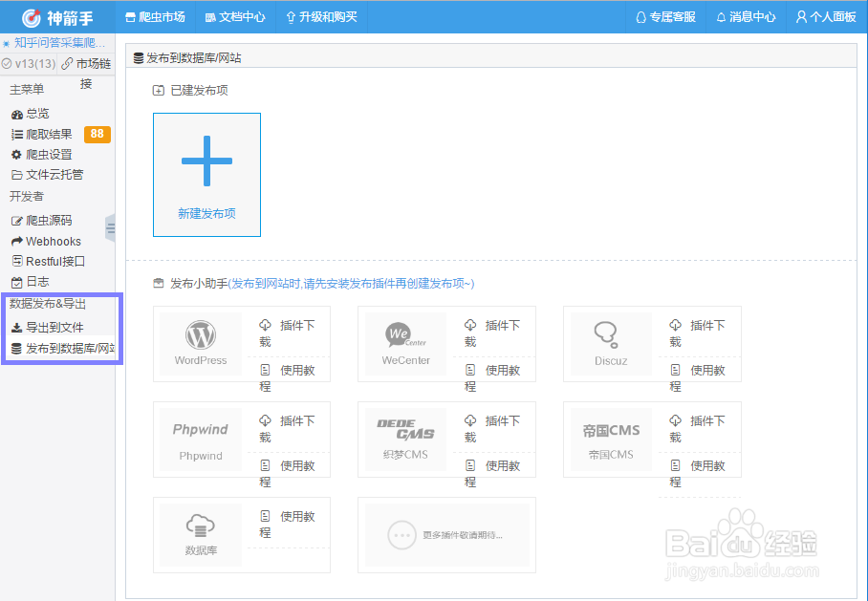Screen dimensions: 868x601
Task: Create a new publish item via 新建发布项
Action: tap(206, 174)
